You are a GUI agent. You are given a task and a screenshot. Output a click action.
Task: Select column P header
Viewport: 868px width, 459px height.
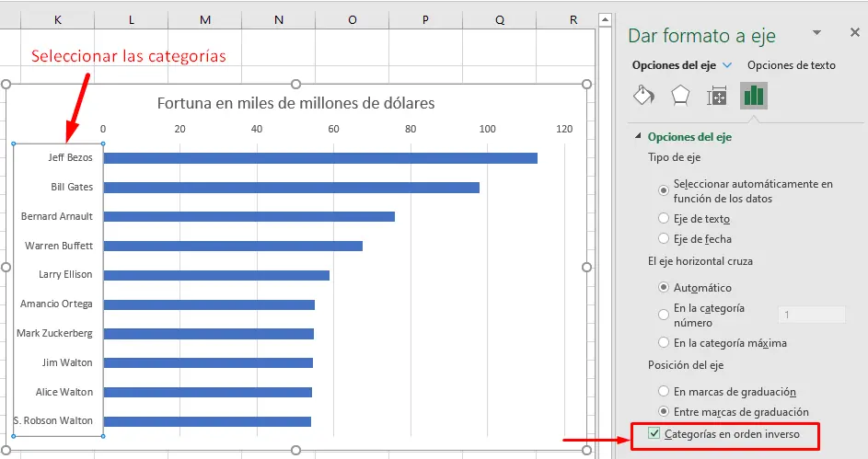[425, 20]
